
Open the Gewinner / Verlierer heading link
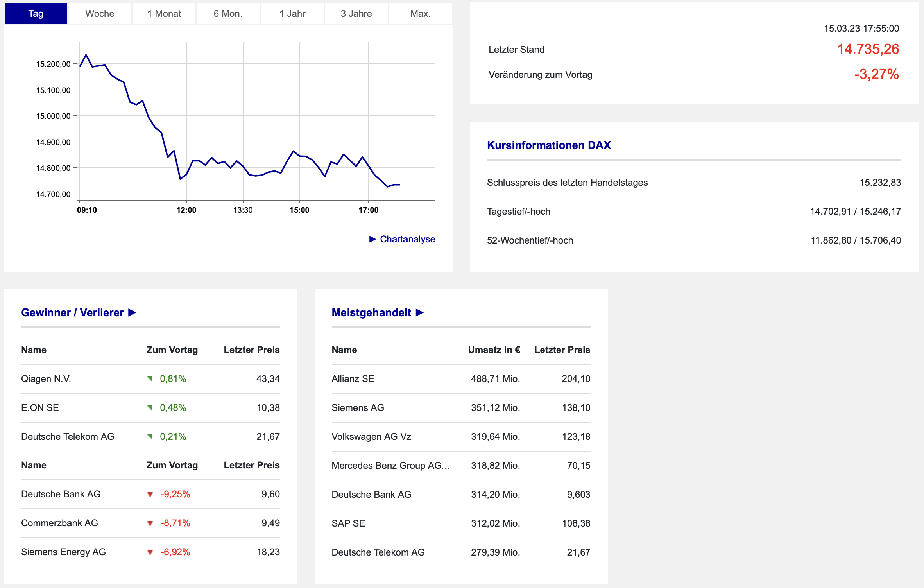(72, 313)
